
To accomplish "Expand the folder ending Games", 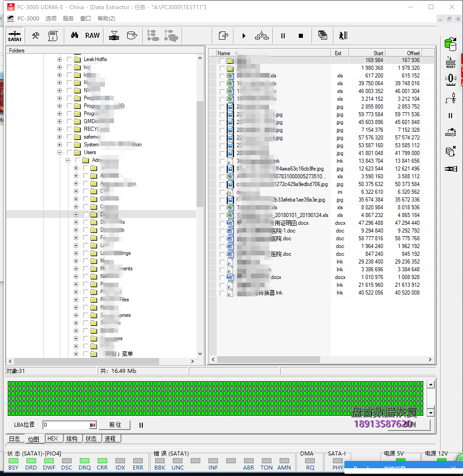I will pos(76,315).
